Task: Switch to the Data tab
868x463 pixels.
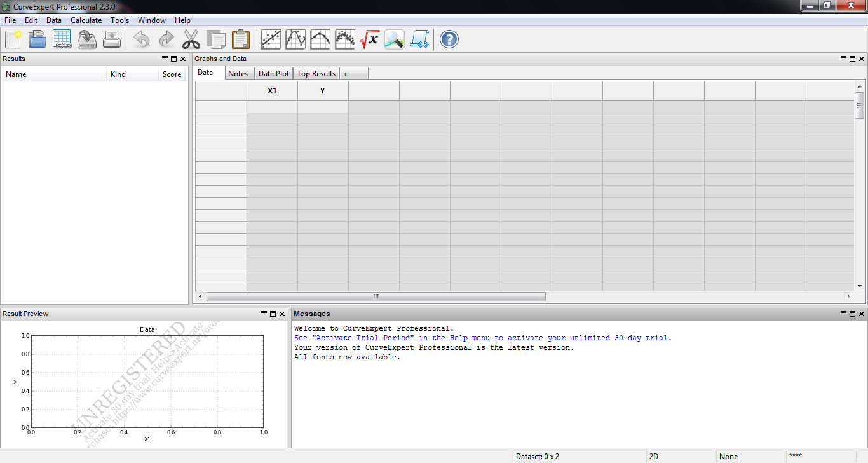Action: 209,73
